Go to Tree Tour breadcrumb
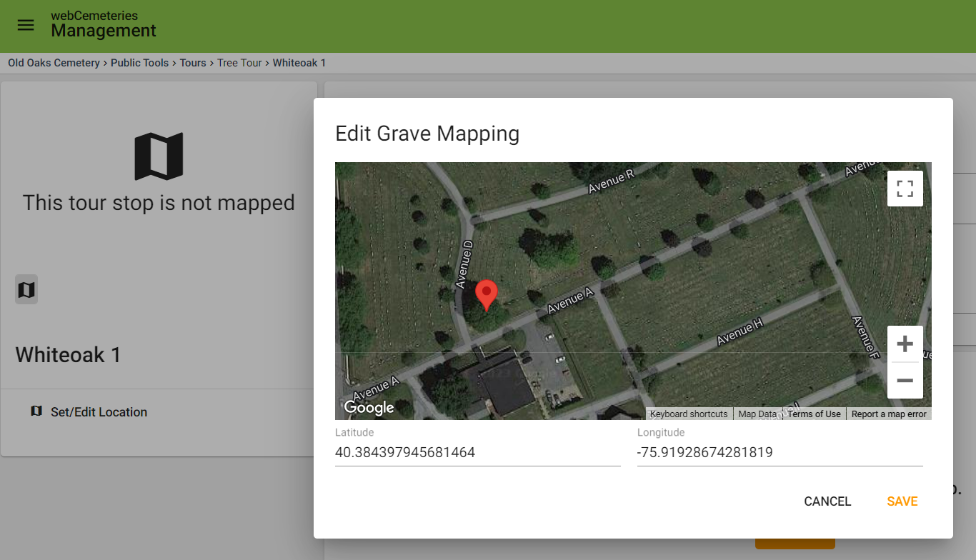The height and width of the screenshot is (560, 976). tap(239, 63)
